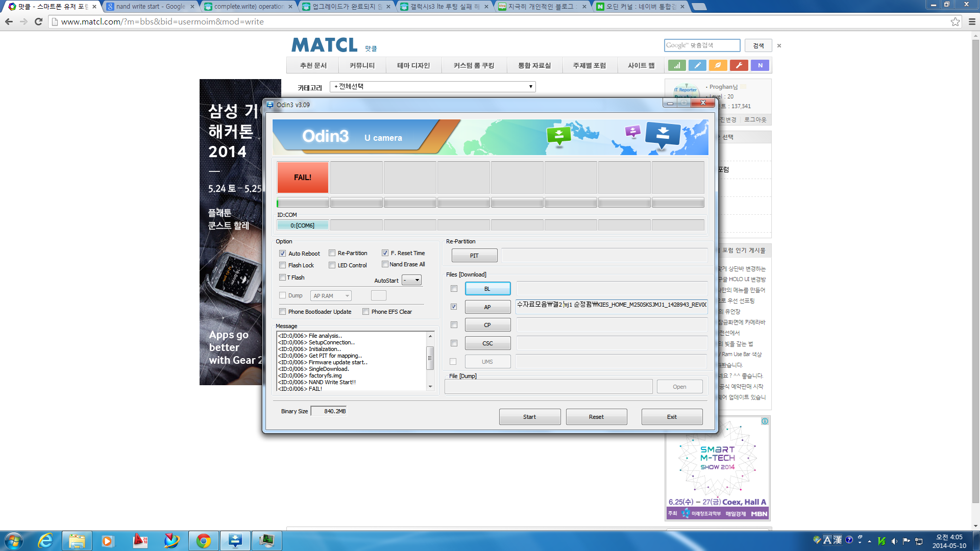Image resolution: width=980 pixels, height=551 pixels.
Task: Click the blue pencil write icon
Action: (697, 65)
